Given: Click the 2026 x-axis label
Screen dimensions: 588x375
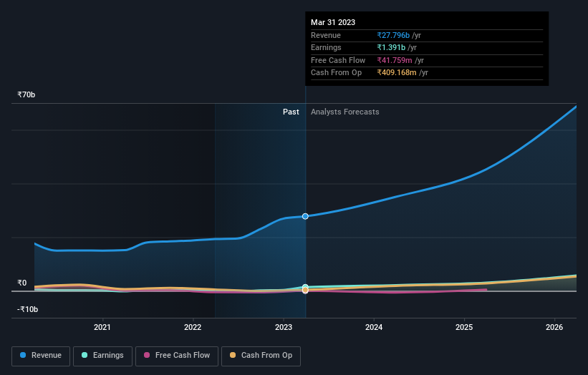Looking at the screenshot, I should tap(554, 327).
